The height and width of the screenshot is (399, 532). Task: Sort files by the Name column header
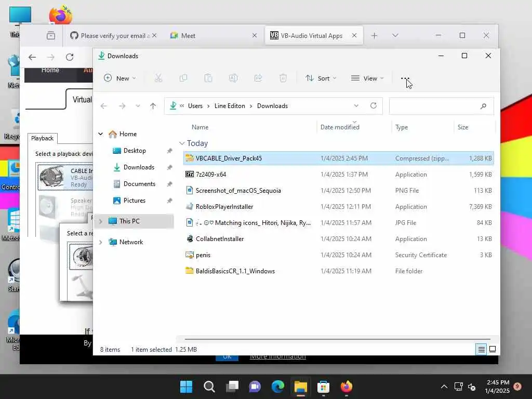click(x=200, y=127)
